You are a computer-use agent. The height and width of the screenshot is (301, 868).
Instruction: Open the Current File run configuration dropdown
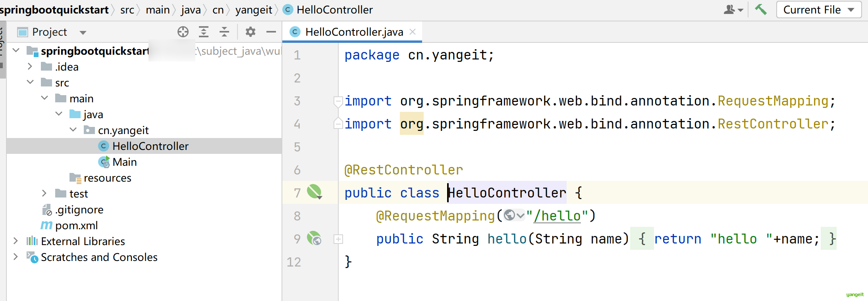tap(819, 10)
